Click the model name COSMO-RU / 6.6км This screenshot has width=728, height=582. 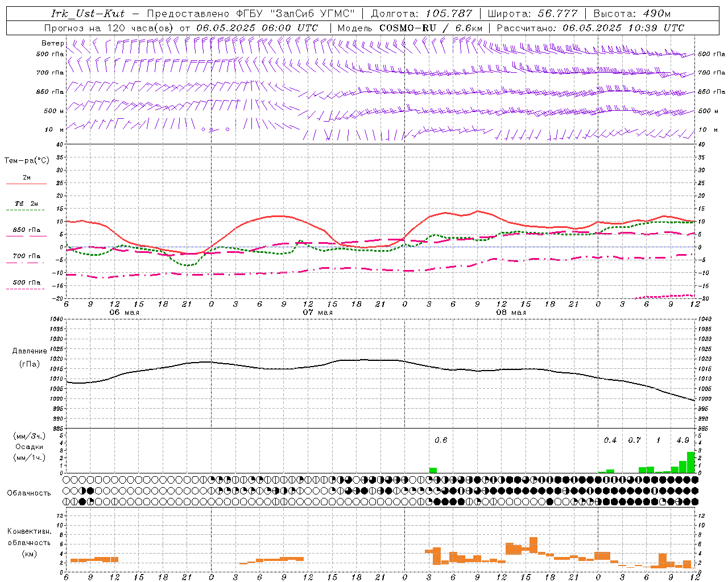[431, 28]
